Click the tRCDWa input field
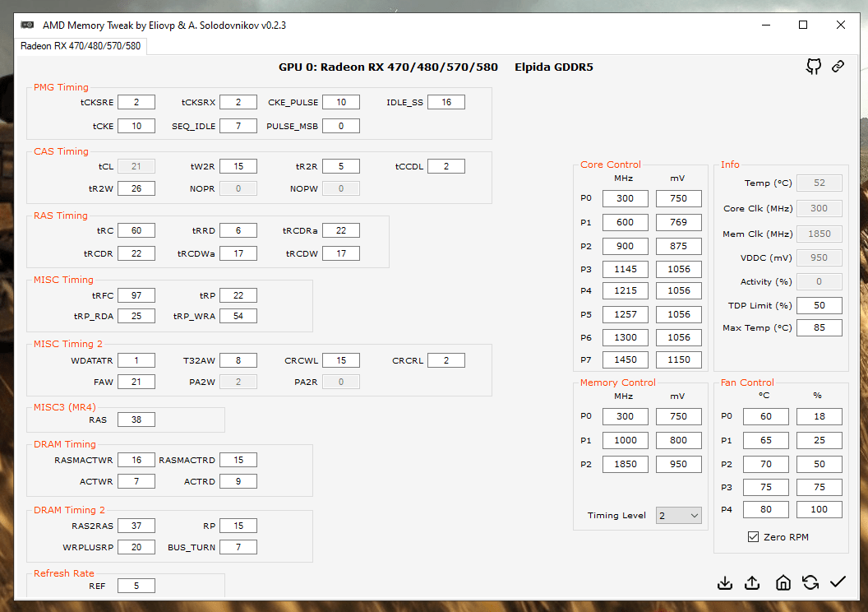The width and height of the screenshot is (868, 612). [238, 253]
